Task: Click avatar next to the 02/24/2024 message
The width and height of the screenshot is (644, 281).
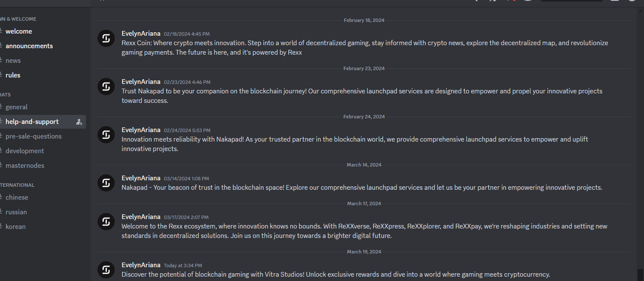Action: pos(106,135)
